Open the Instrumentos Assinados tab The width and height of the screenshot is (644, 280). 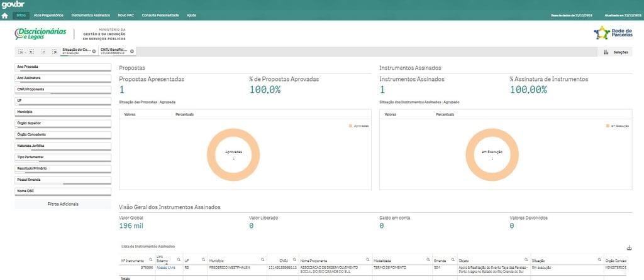(91, 15)
